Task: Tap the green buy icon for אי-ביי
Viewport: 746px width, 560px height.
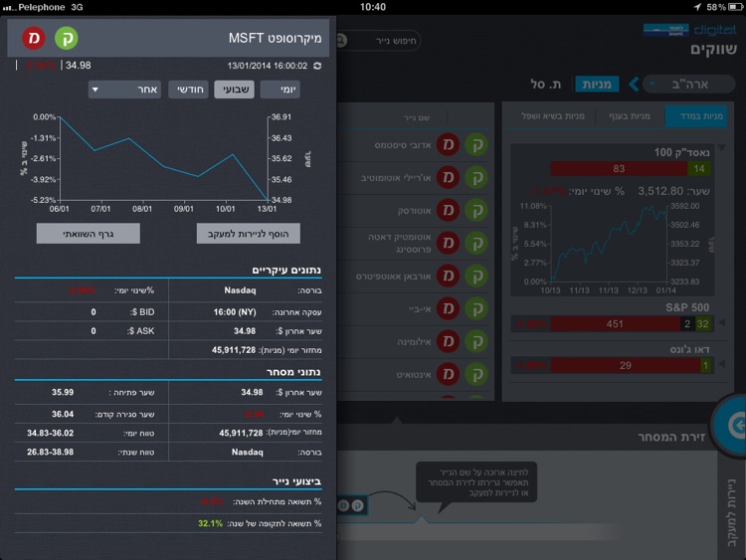Action: [x=476, y=308]
